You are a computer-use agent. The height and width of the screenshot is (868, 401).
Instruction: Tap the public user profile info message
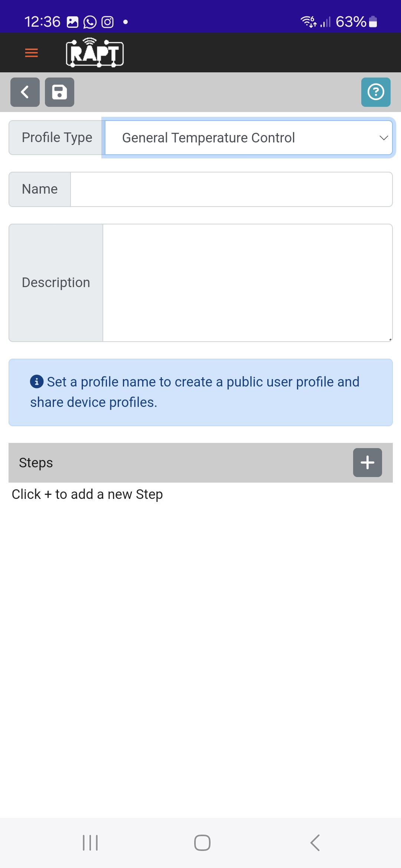(200, 392)
